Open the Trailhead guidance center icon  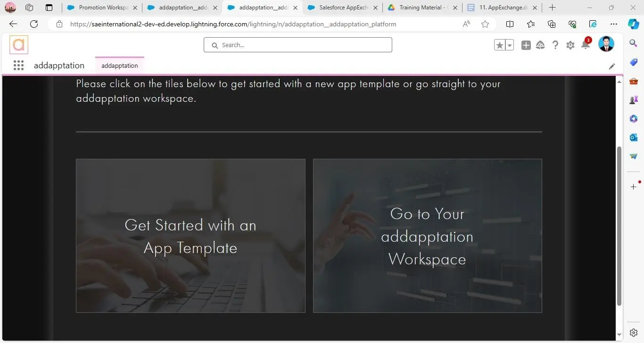coord(541,45)
